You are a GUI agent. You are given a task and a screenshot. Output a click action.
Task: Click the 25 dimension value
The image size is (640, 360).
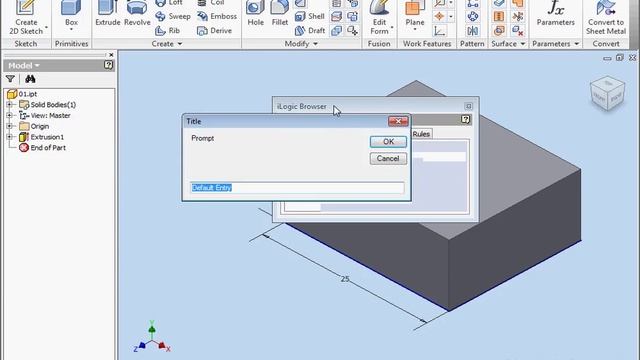pos(345,279)
